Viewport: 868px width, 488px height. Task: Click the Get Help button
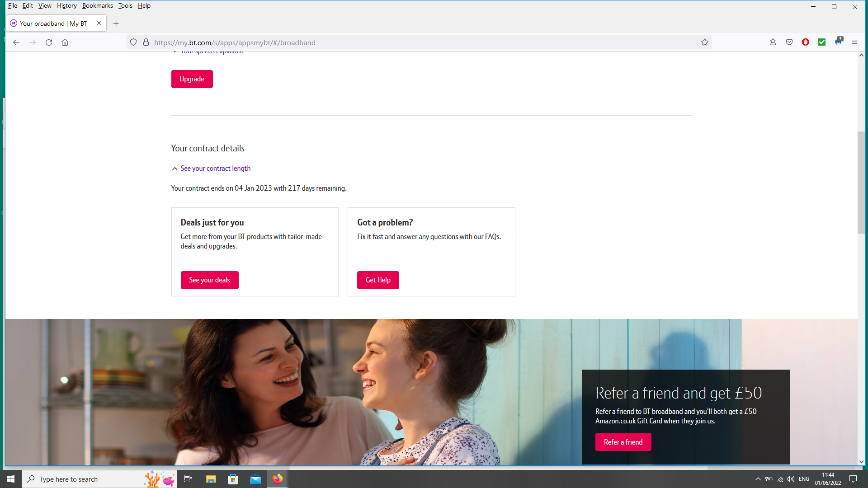click(378, 280)
